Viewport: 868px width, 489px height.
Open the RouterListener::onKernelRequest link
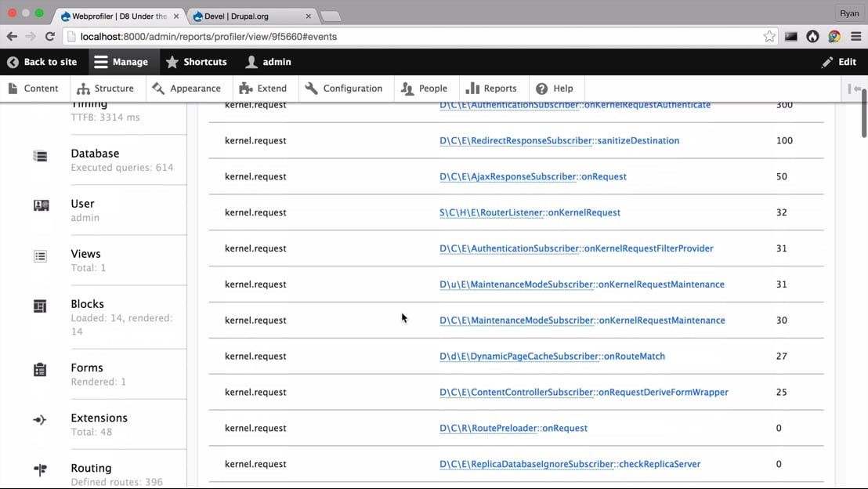click(x=530, y=212)
